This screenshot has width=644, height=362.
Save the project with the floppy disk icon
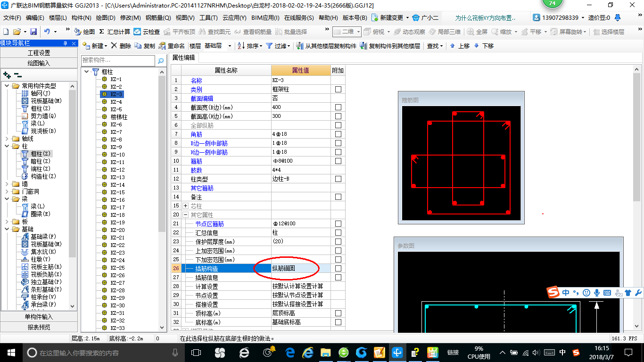point(33,32)
